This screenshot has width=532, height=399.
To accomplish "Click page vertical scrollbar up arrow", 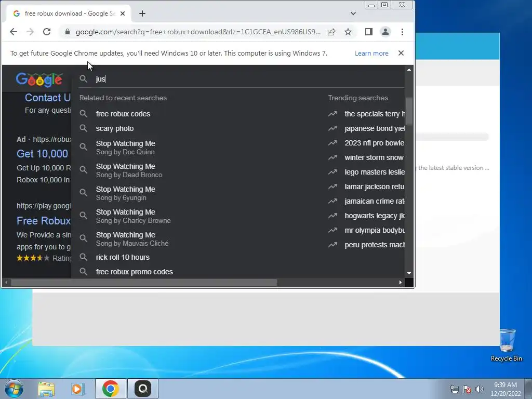I will coord(409,70).
